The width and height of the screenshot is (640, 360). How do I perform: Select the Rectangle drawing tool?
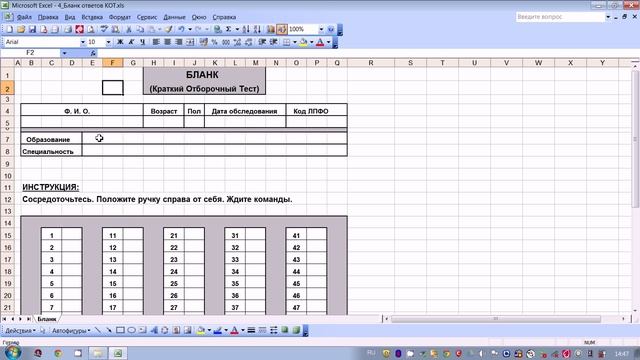[x=120, y=330]
